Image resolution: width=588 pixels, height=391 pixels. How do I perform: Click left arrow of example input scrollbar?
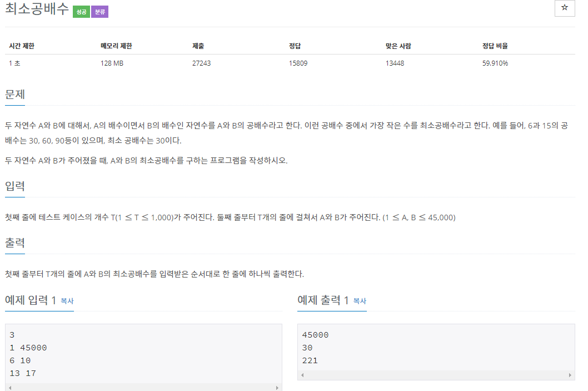click(x=10, y=388)
